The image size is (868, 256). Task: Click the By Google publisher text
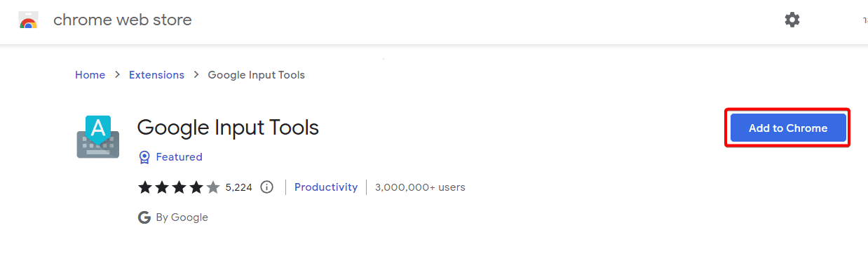(182, 217)
